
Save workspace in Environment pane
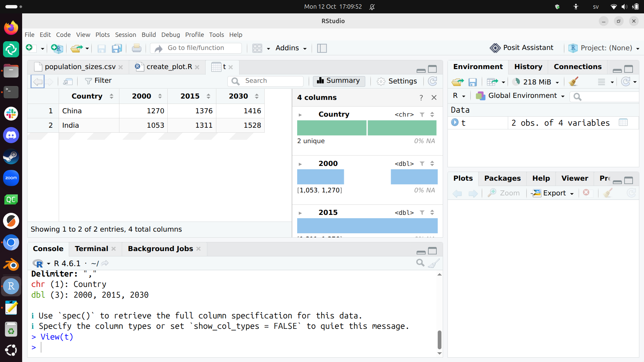pyautogui.click(x=473, y=82)
